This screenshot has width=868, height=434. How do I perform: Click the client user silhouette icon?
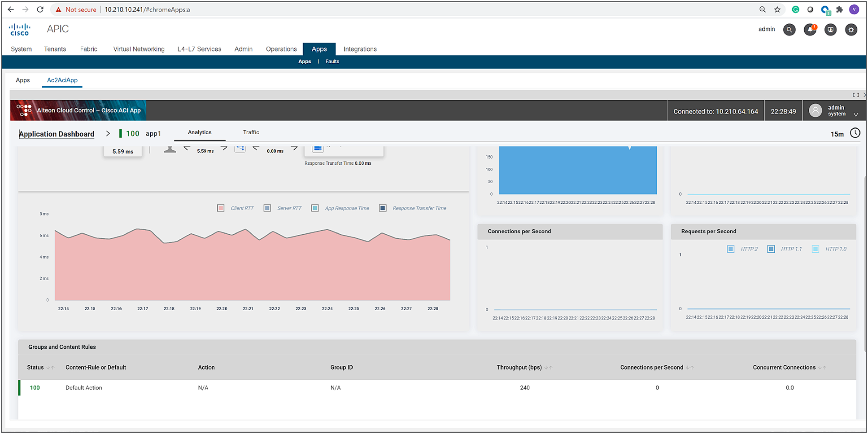click(x=170, y=149)
